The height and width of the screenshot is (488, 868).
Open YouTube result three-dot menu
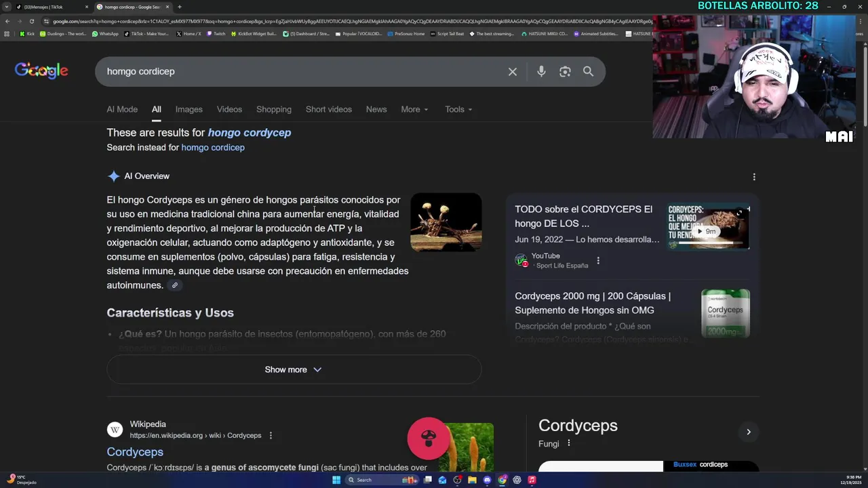[x=598, y=260]
